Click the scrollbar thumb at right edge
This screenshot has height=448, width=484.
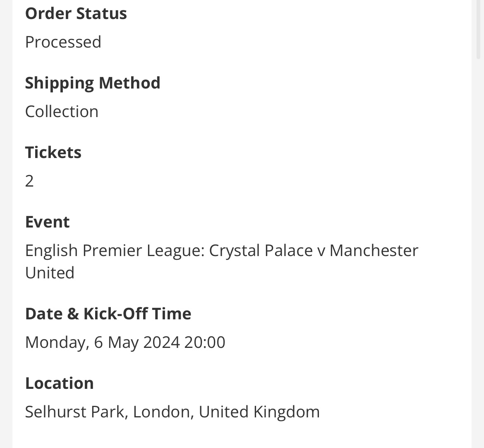click(479, 29)
